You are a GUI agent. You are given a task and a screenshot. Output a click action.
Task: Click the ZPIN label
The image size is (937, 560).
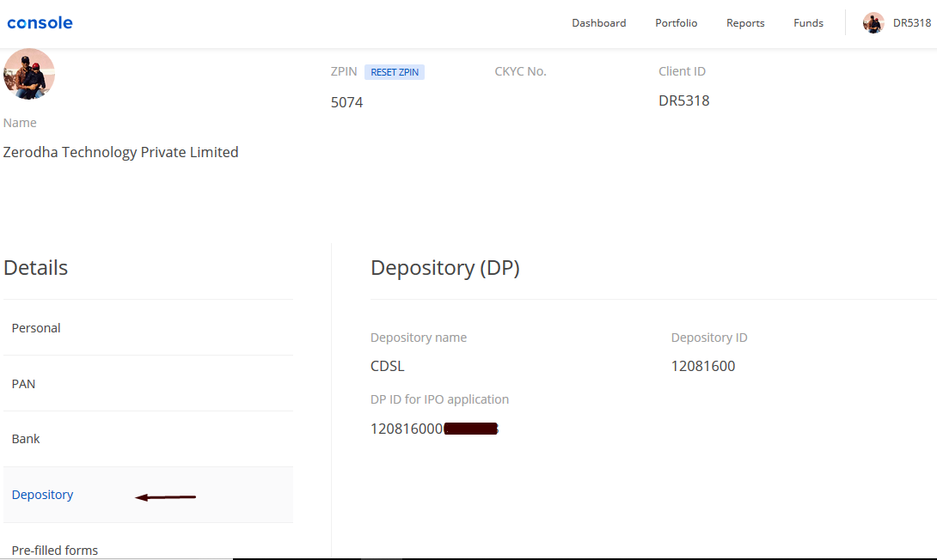344,71
